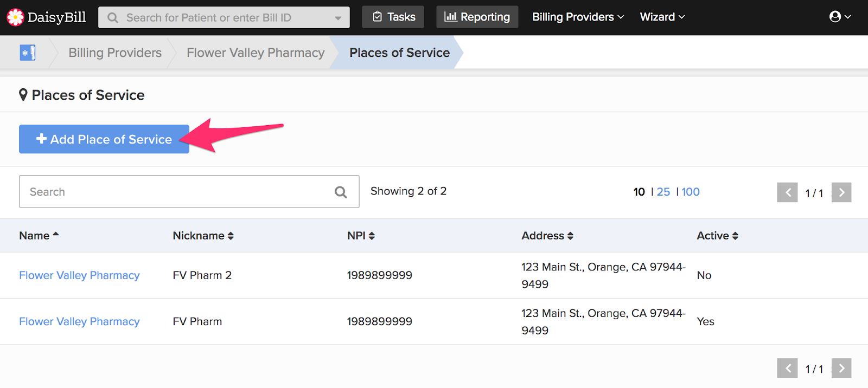Open the user account avatar menu
This screenshot has height=388, width=868.
click(x=840, y=17)
